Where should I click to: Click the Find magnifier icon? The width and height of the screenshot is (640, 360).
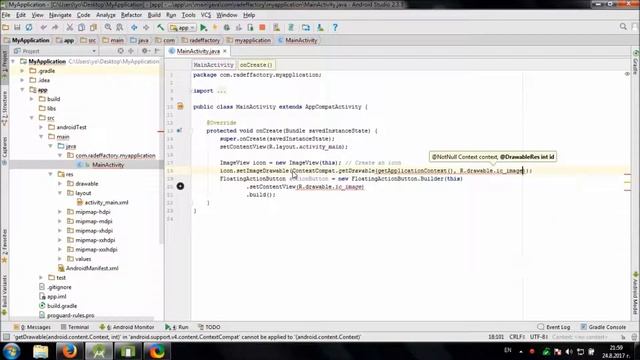(x=108, y=27)
